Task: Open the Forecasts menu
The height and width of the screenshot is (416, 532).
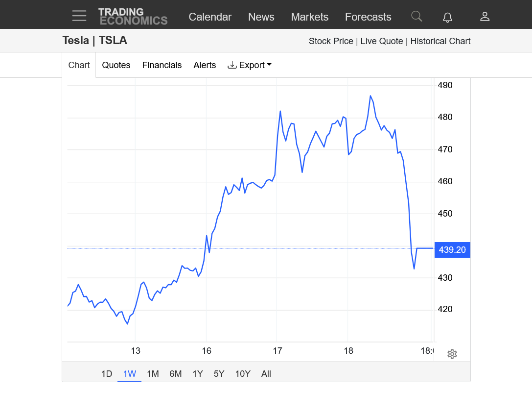Action: tap(368, 17)
